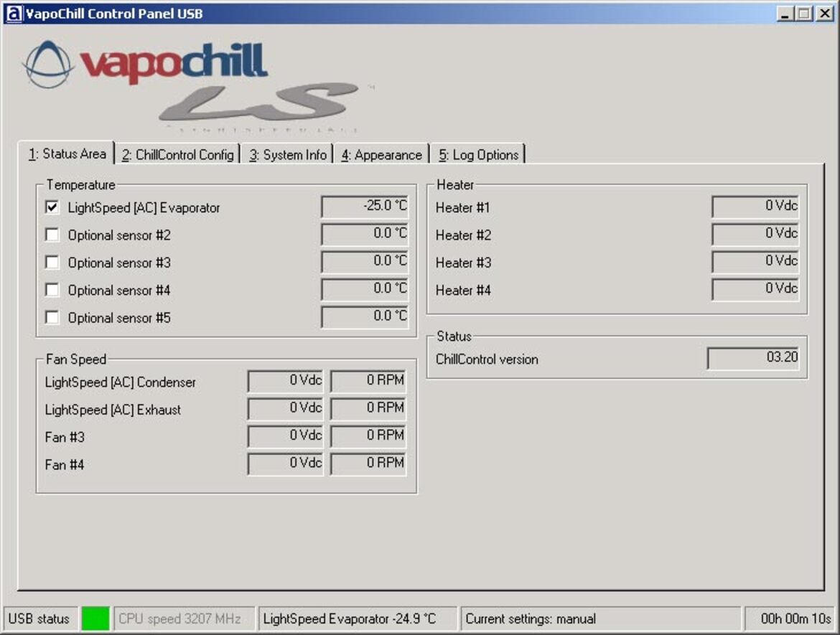Click ChillControl version 03.20 field
Viewport: 840px width, 635px height.
(x=753, y=358)
